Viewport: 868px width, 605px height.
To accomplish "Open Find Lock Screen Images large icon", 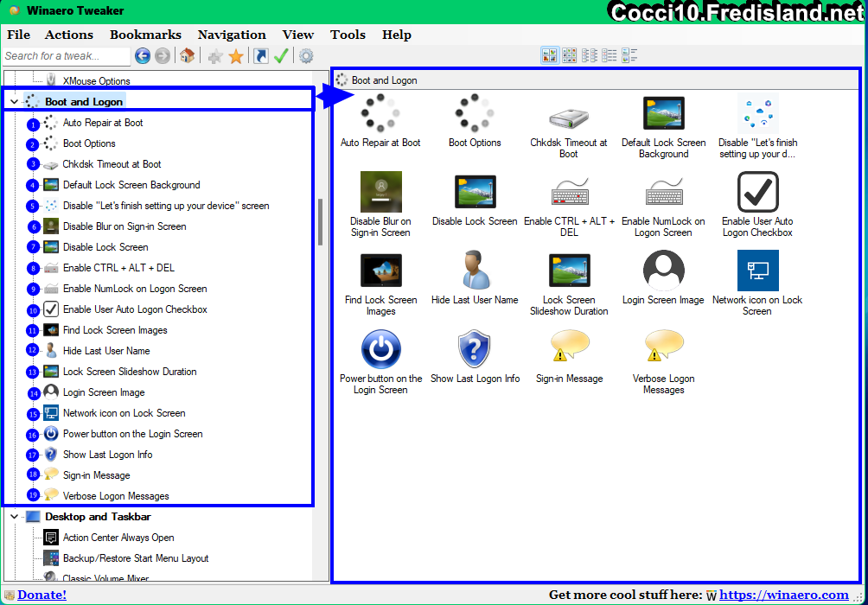I will (x=381, y=271).
